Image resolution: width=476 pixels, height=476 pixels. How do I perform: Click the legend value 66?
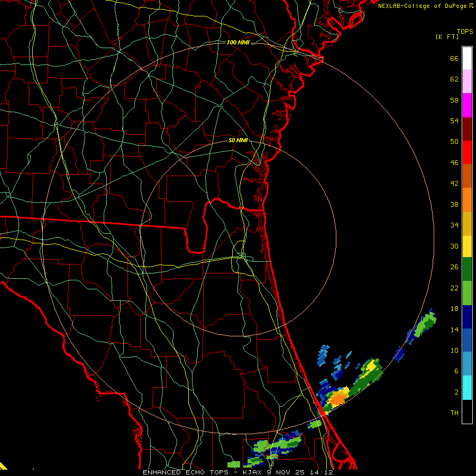(x=454, y=59)
